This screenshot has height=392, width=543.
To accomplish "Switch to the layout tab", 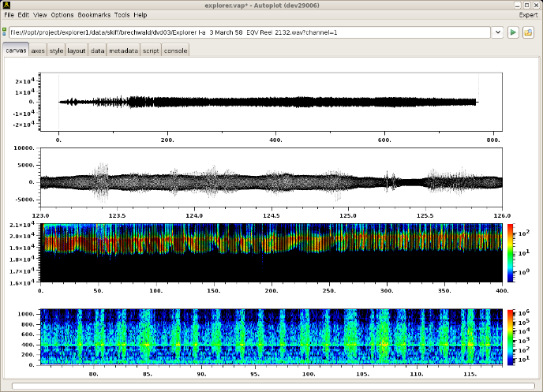I will pyautogui.click(x=77, y=50).
